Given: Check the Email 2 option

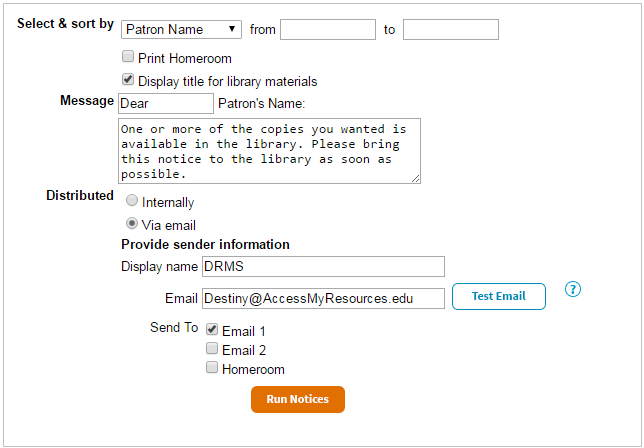Looking at the screenshot, I should [x=212, y=349].
